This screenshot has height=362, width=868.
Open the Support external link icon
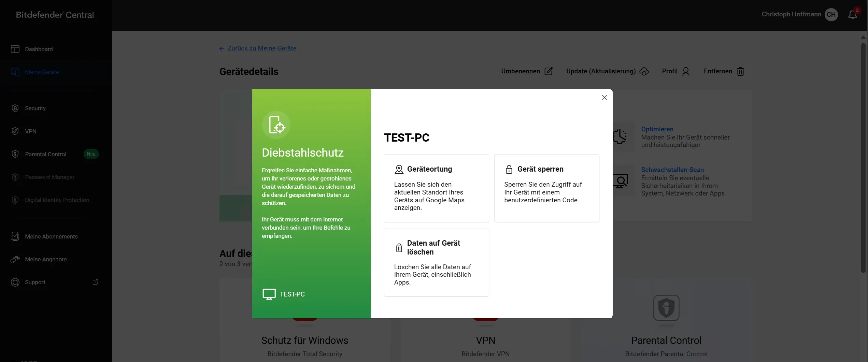coord(95,282)
